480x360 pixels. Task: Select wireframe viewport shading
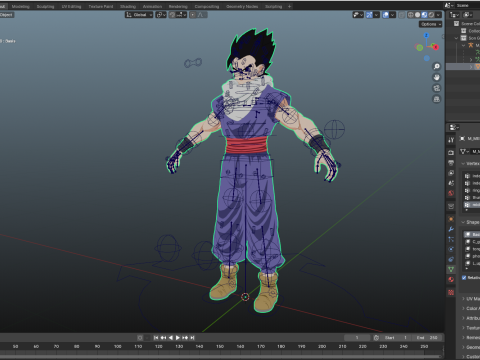[x=411, y=15]
